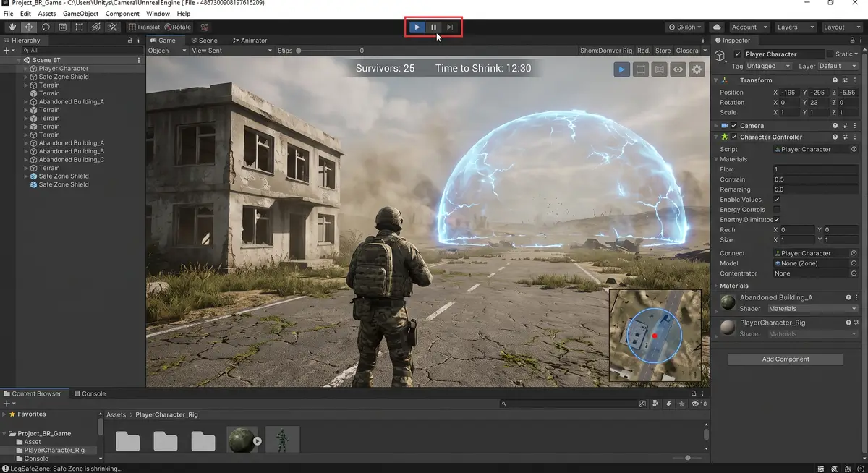
Task: Open the Scene BT options menu
Action: click(x=139, y=60)
